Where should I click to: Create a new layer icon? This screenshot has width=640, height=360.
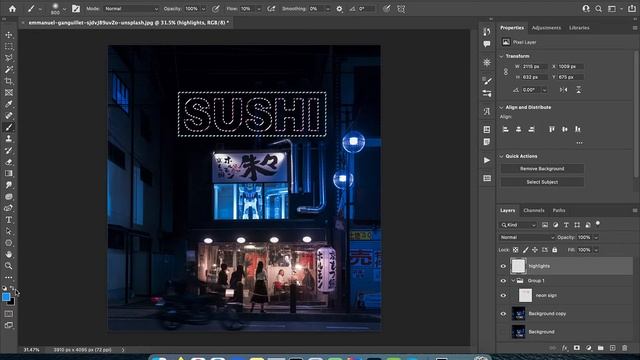pyautogui.click(x=612, y=348)
